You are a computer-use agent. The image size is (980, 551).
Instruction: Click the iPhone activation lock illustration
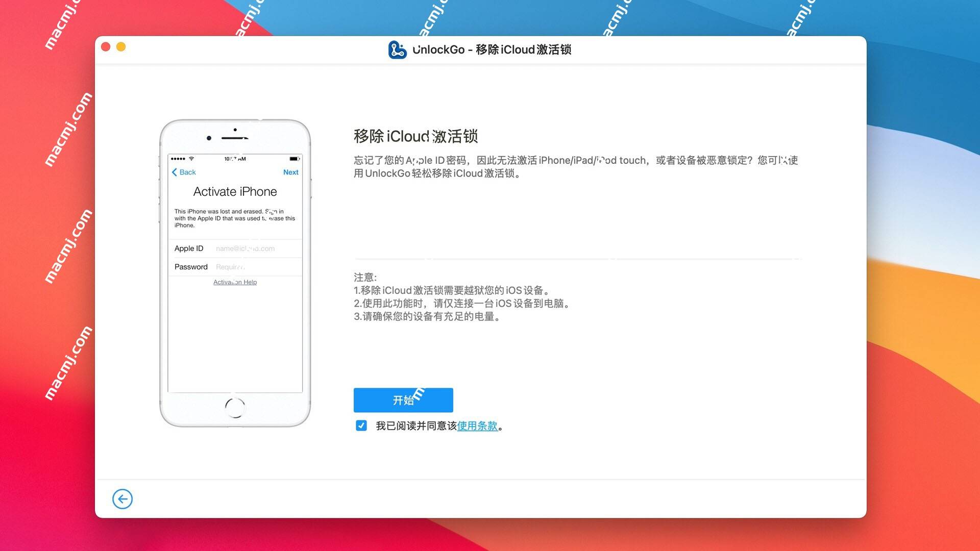tap(235, 273)
